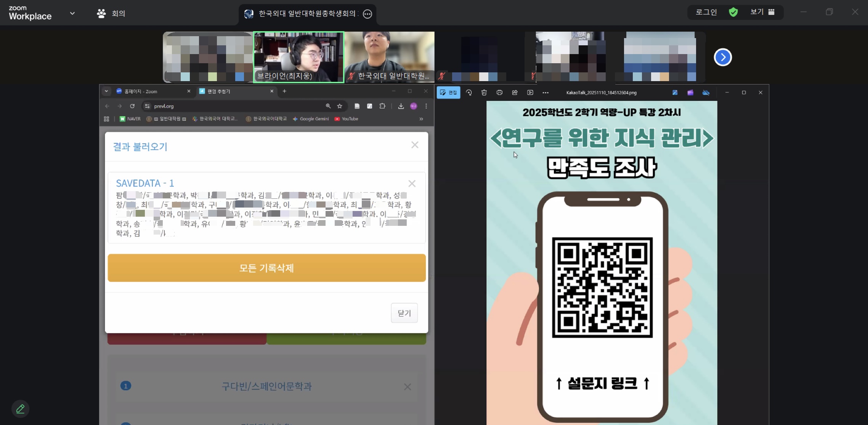This screenshot has height=425, width=868.
Task: Click the share icon in photo viewer
Action: coord(515,93)
